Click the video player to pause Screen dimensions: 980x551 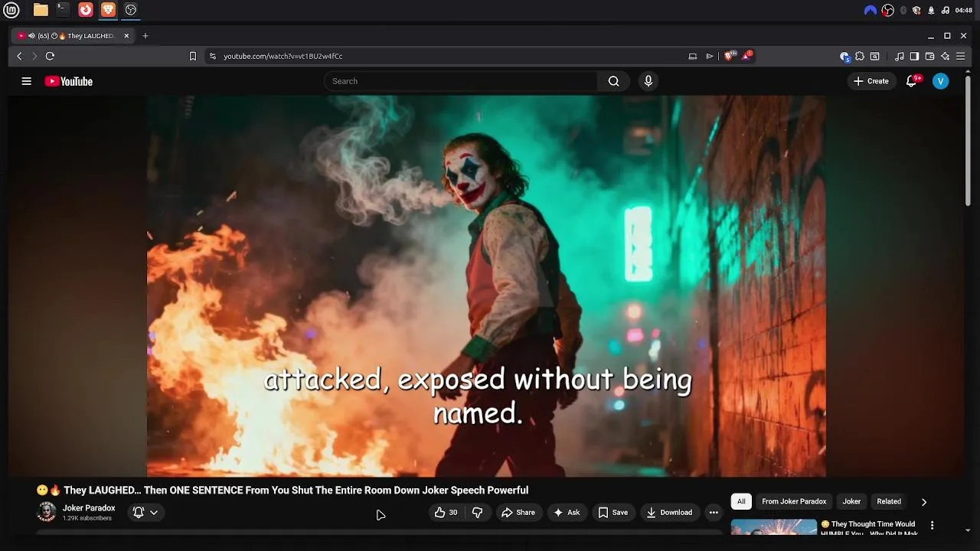(486, 286)
